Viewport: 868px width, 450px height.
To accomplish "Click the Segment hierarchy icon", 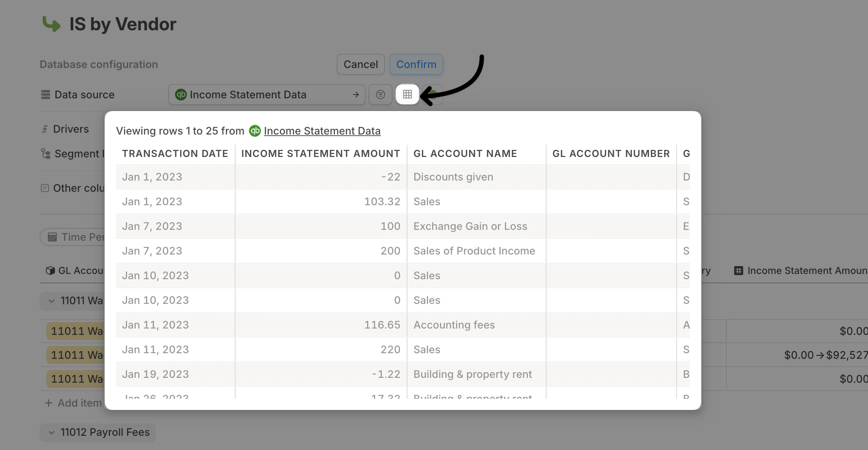I will 46,154.
